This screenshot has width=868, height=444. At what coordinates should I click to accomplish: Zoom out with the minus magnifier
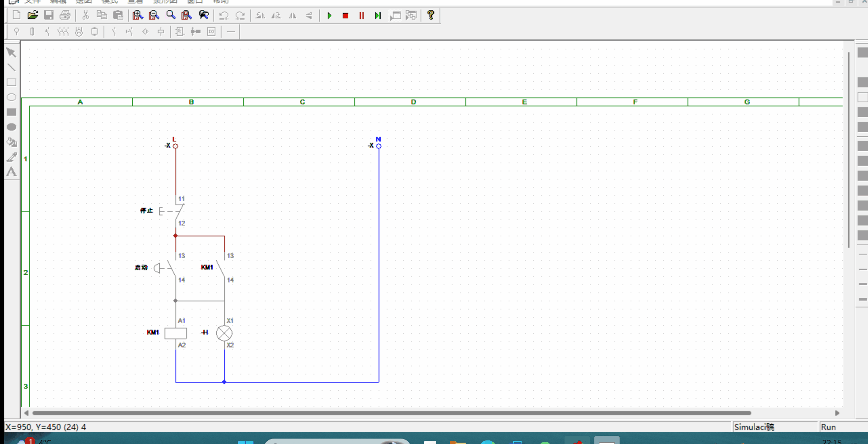[154, 15]
